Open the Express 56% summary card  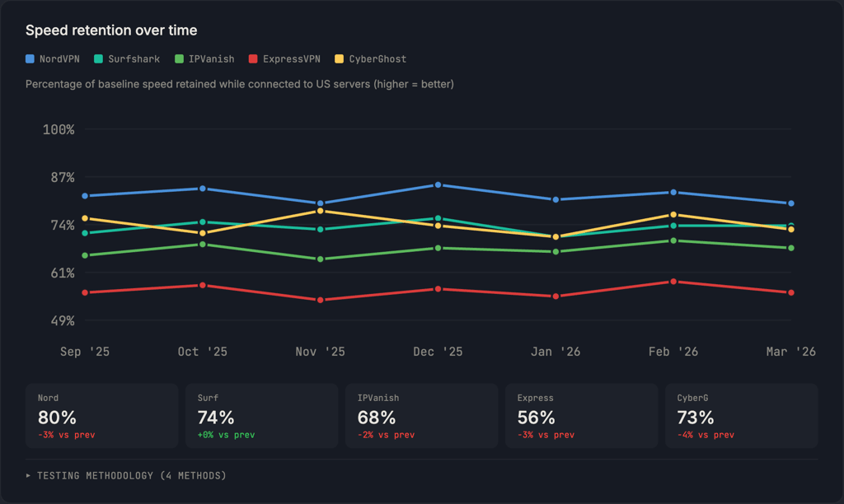click(581, 416)
